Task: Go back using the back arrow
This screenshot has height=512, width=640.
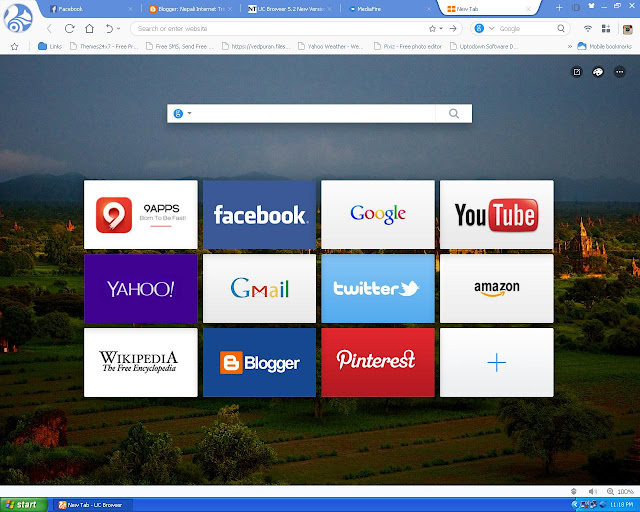Action: [49, 29]
